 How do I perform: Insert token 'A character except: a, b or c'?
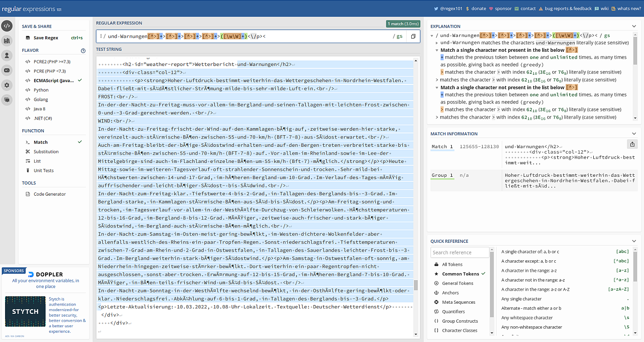pos(565,261)
